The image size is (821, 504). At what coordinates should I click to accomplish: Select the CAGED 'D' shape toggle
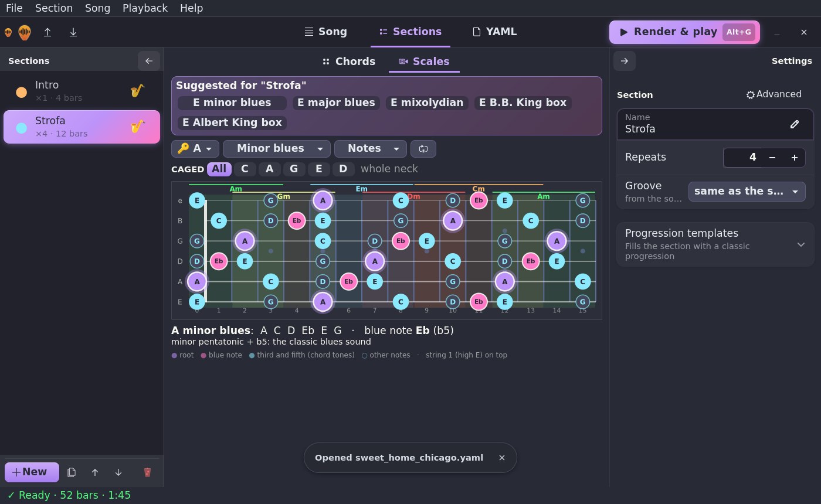343,169
